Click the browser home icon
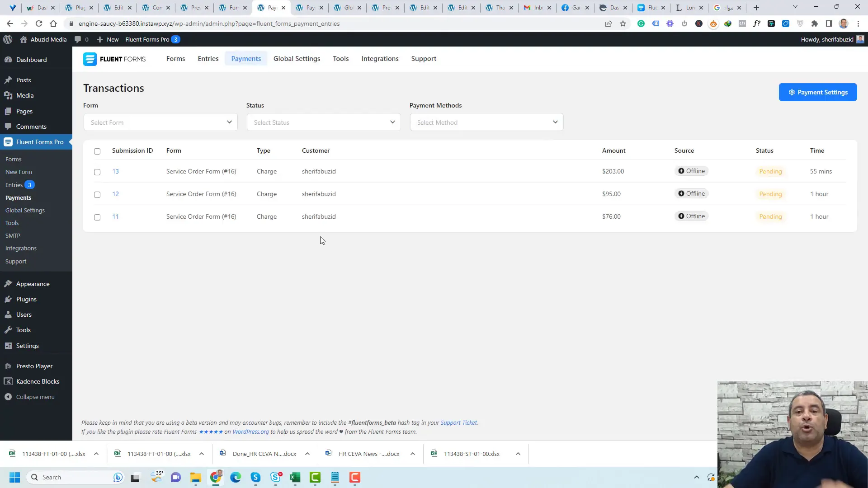The width and height of the screenshot is (868, 488). [53, 23]
